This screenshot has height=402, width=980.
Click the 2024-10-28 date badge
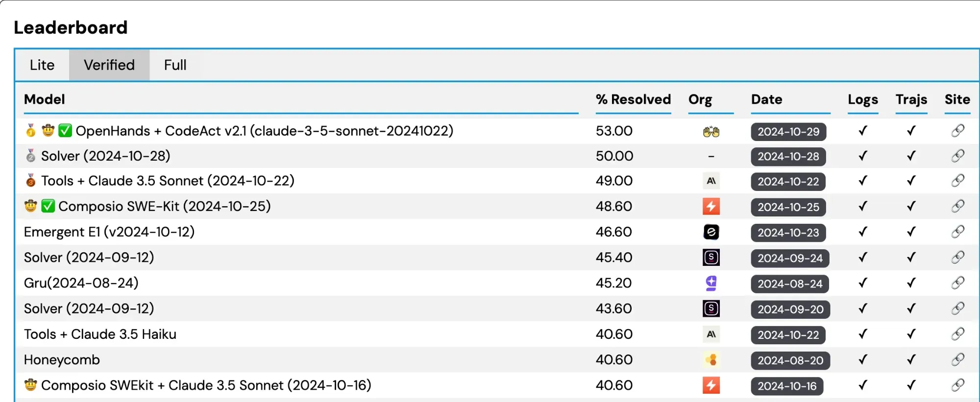click(788, 157)
